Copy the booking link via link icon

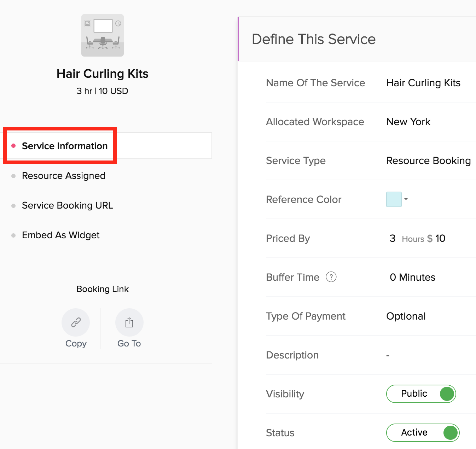pos(76,322)
